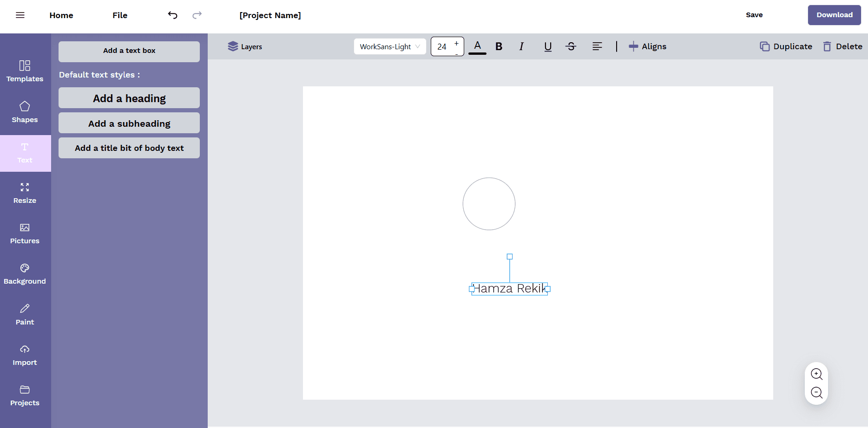Open the Templates sidebar panel
Viewport: 868px width, 428px height.
(25, 71)
